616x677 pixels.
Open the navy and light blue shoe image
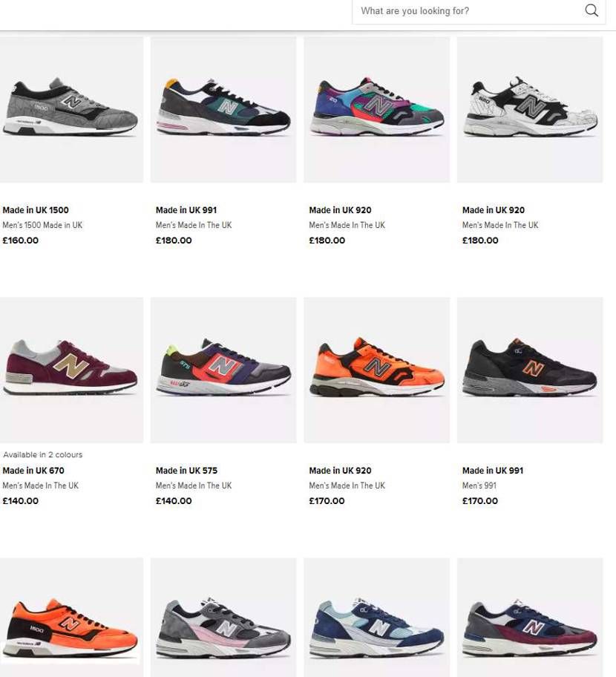(x=376, y=618)
